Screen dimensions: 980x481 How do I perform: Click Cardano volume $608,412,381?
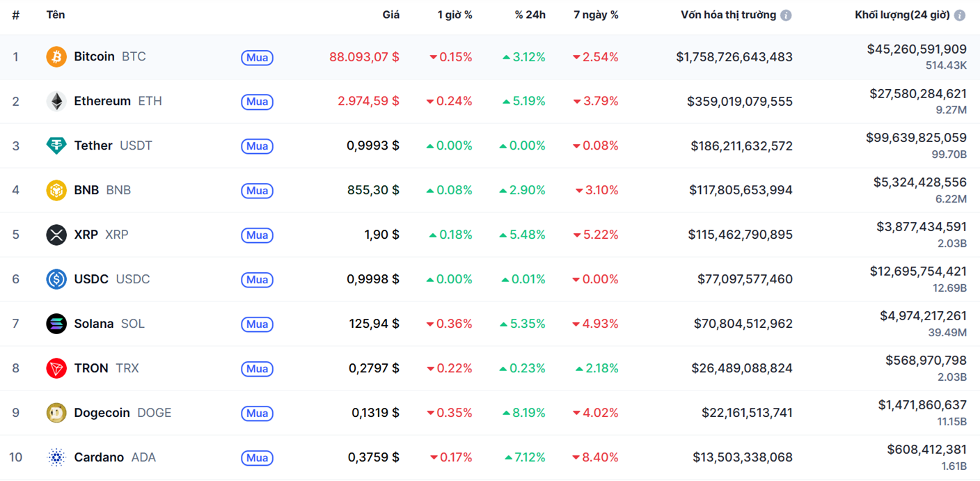pos(926,450)
